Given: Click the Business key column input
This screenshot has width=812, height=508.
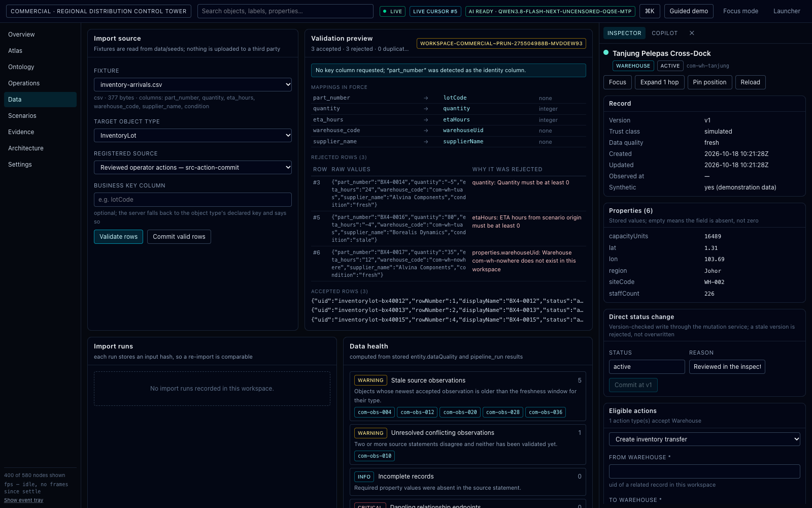Looking at the screenshot, I should 193,200.
